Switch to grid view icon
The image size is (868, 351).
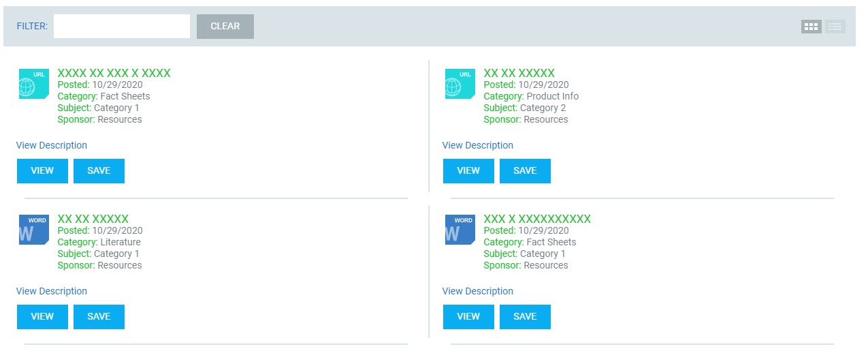811,27
